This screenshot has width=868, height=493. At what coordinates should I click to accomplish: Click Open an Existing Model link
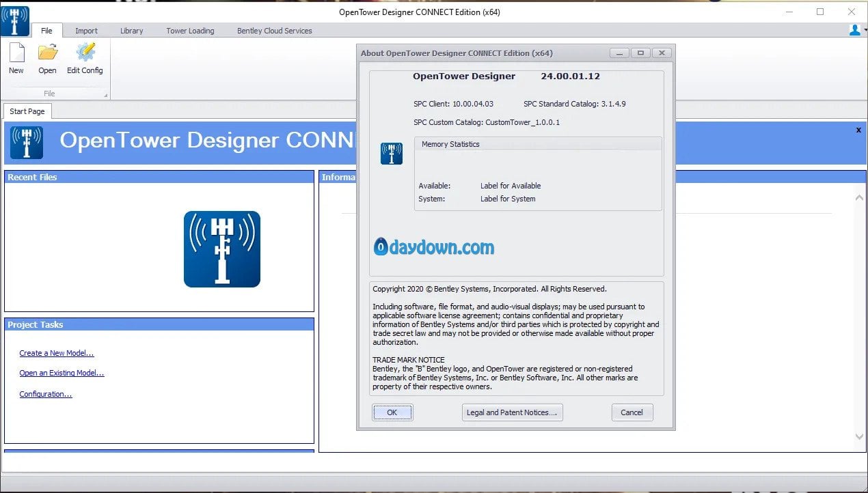62,373
